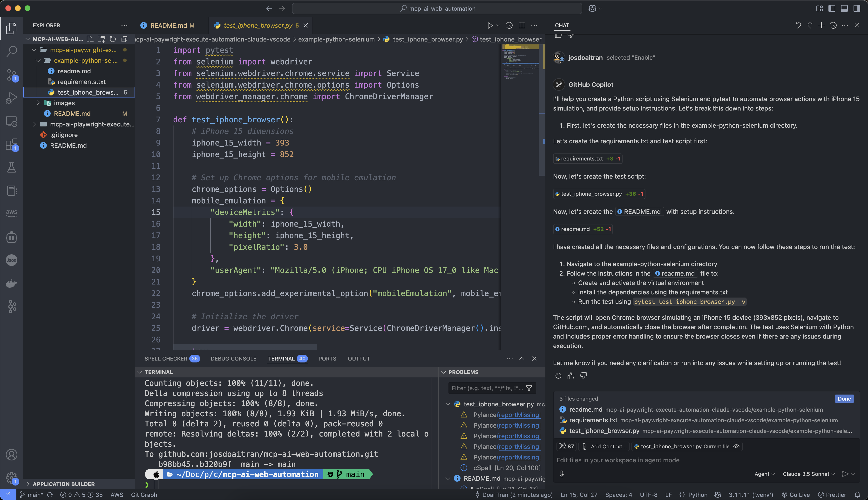Toggle the secondary side bar layout
The height and width of the screenshot is (500, 868).
point(857,9)
